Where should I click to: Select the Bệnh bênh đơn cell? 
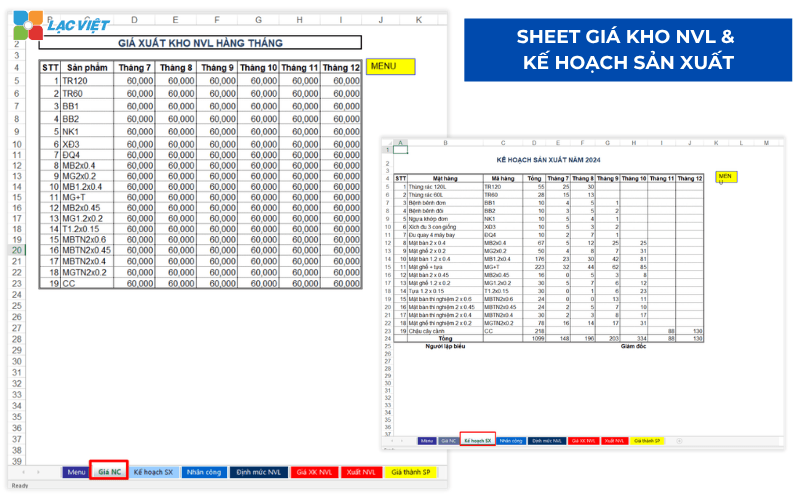point(445,203)
